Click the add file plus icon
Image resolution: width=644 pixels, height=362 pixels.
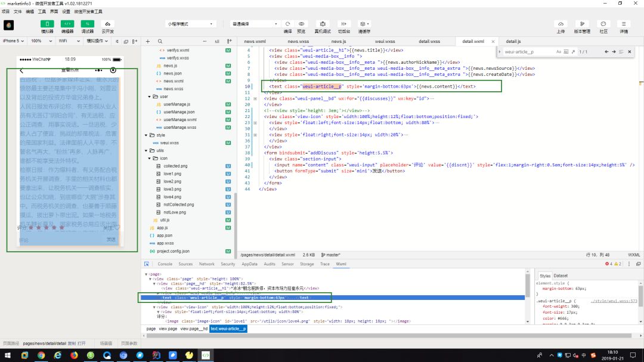tap(148, 42)
